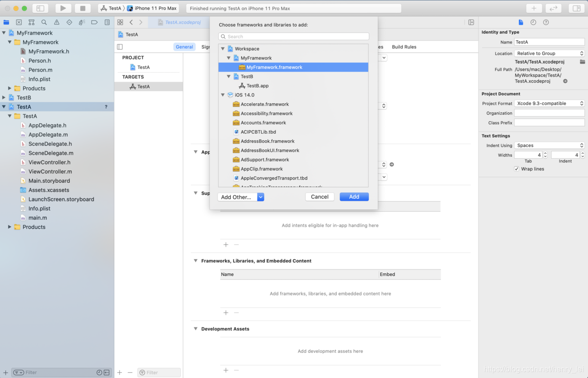Focus the frameworks Search field
This screenshot has height=378, width=588.
(x=294, y=36)
